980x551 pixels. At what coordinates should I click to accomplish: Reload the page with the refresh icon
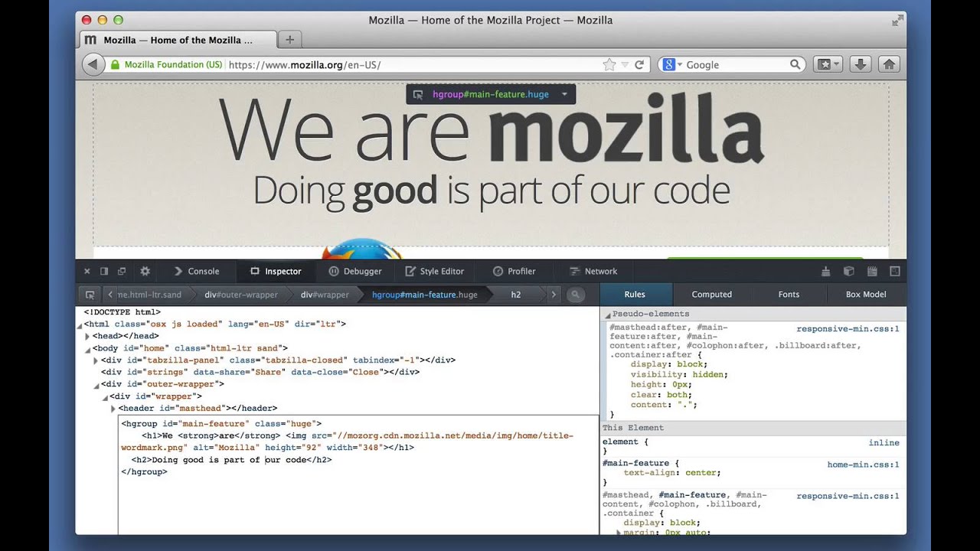click(x=639, y=65)
